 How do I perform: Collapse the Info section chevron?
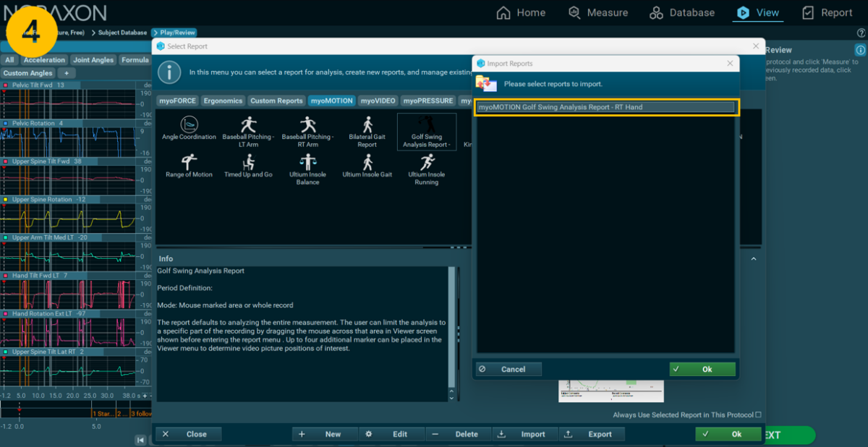click(753, 258)
